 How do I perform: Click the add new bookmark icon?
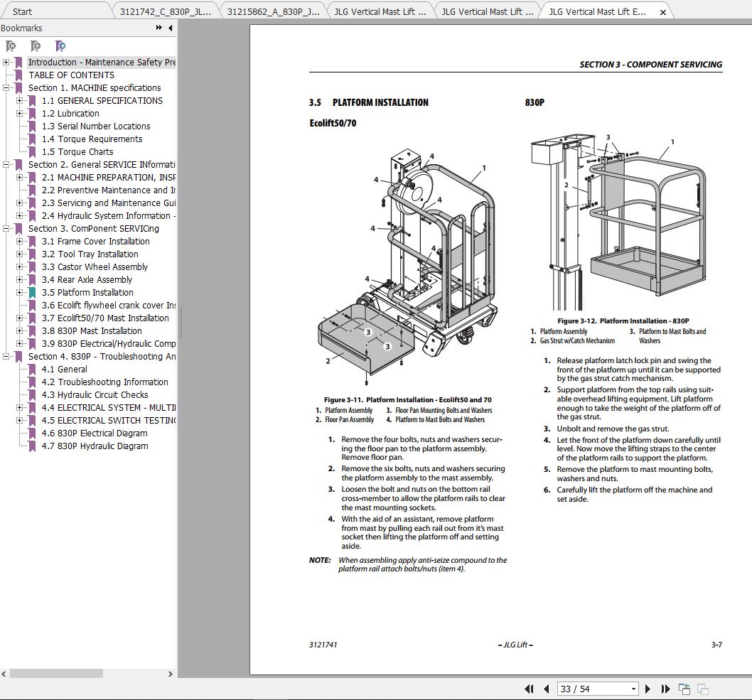[x=36, y=46]
